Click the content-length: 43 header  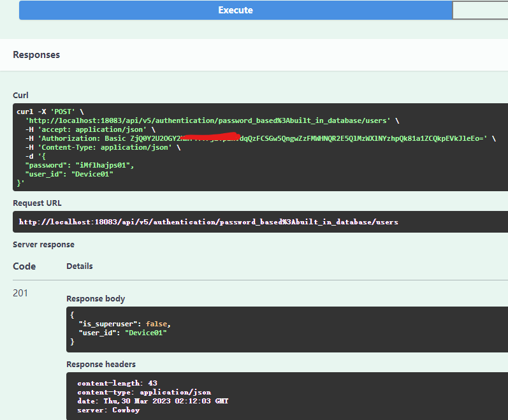coord(117,383)
